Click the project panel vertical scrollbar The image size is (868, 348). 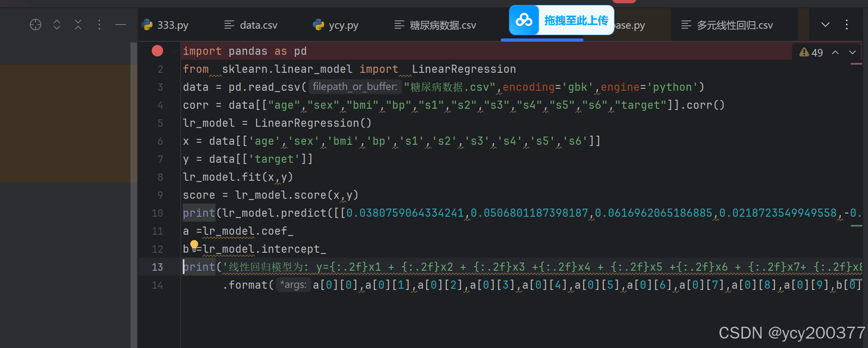(x=134, y=195)
